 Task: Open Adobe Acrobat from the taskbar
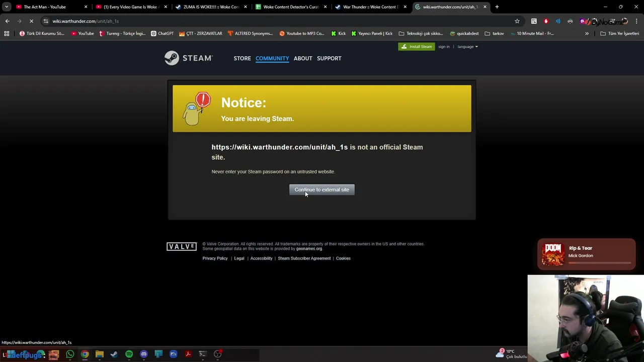(188, 354)
